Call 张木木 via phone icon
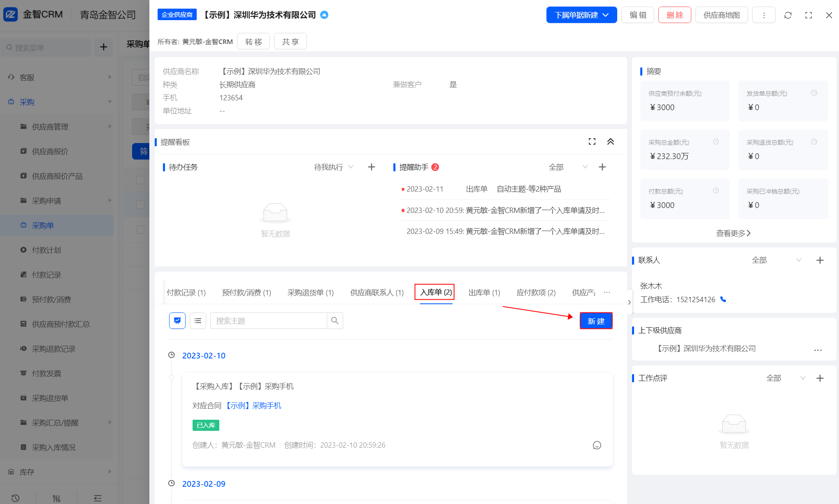The height and width of the screenshot is (504, 839). coord(723,300)
